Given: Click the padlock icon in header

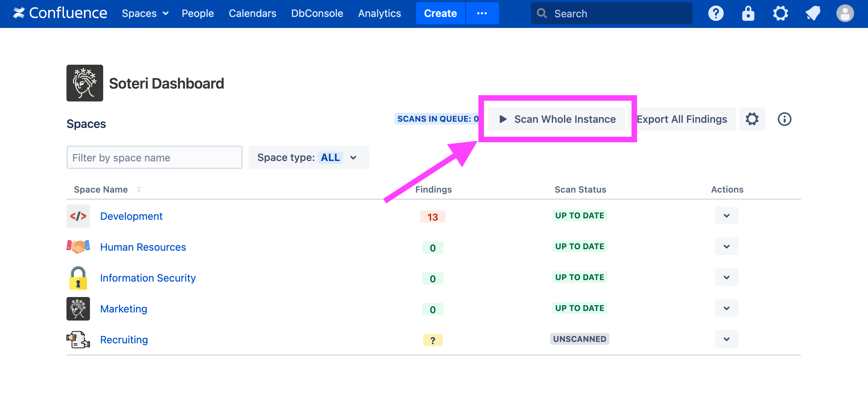Looking at the screenshot, I should [x=748, y=14].
